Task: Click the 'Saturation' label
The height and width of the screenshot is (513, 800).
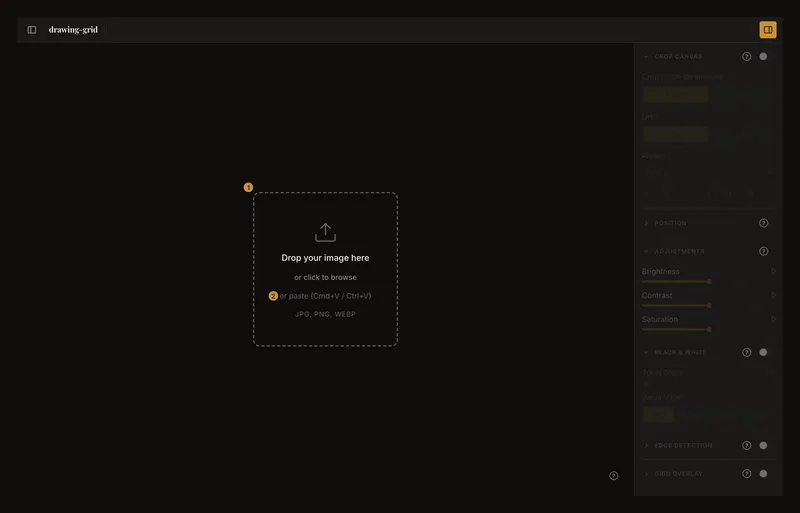Action: (x=660, y=320)
